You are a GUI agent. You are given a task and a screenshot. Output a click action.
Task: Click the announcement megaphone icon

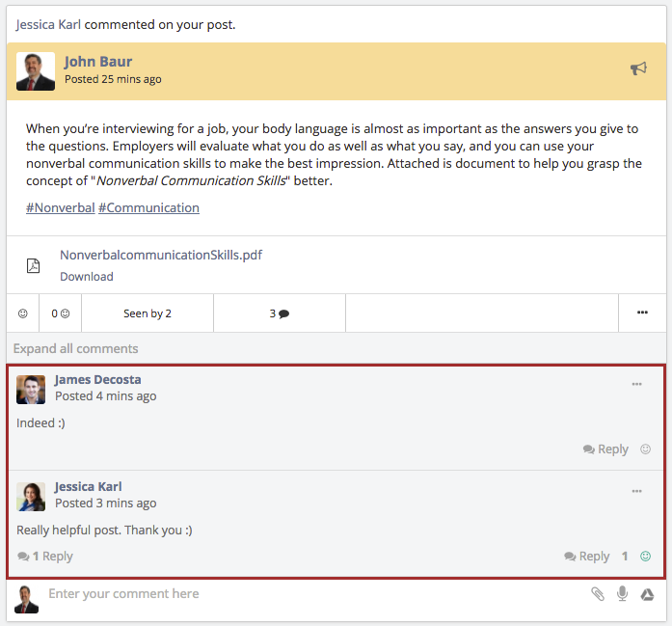638,68
